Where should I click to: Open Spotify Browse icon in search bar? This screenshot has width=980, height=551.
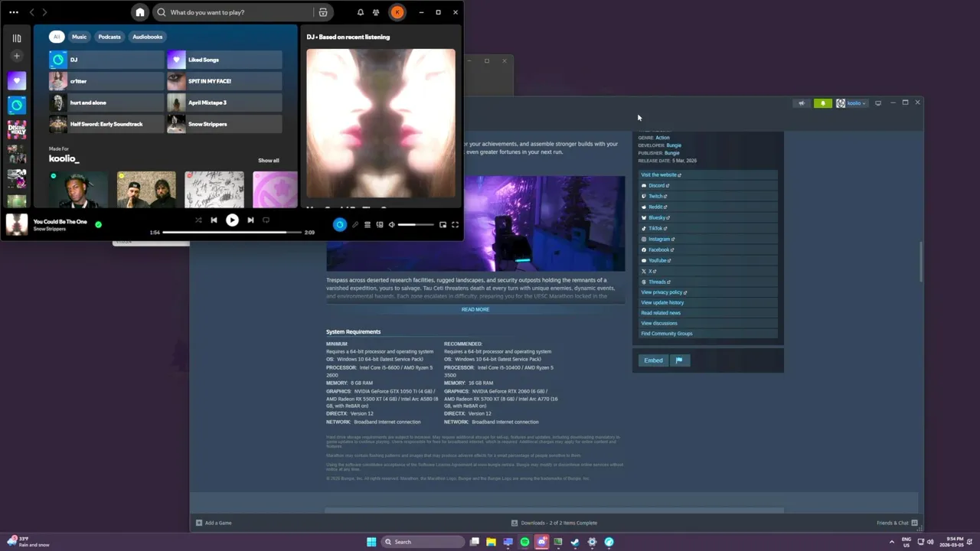323,12
